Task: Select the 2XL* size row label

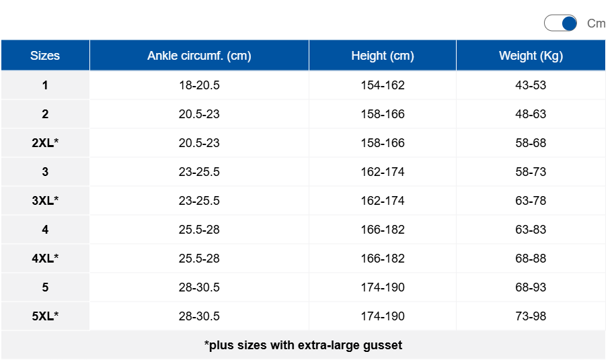Action: (x=45, y=143)
